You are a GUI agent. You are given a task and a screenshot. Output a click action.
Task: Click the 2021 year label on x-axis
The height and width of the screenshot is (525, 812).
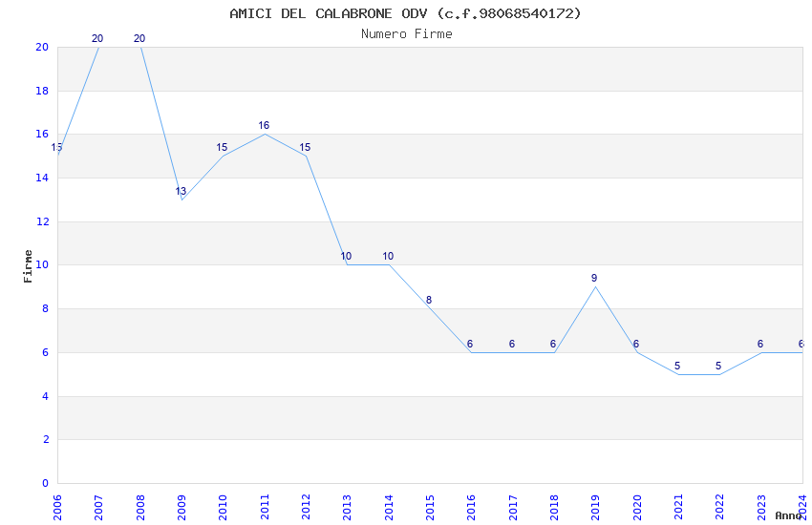tap(678, 508)
